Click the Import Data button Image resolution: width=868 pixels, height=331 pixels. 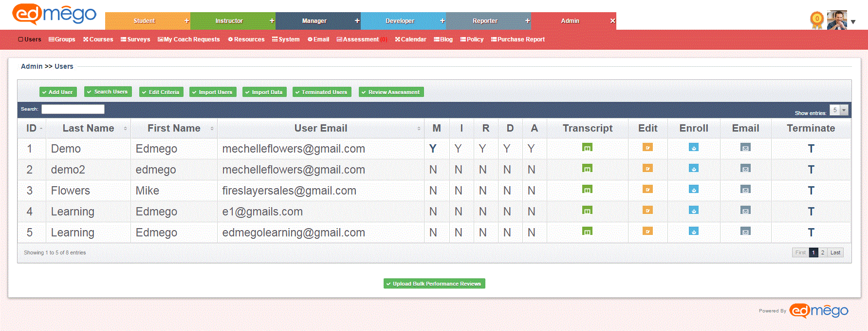264,92
